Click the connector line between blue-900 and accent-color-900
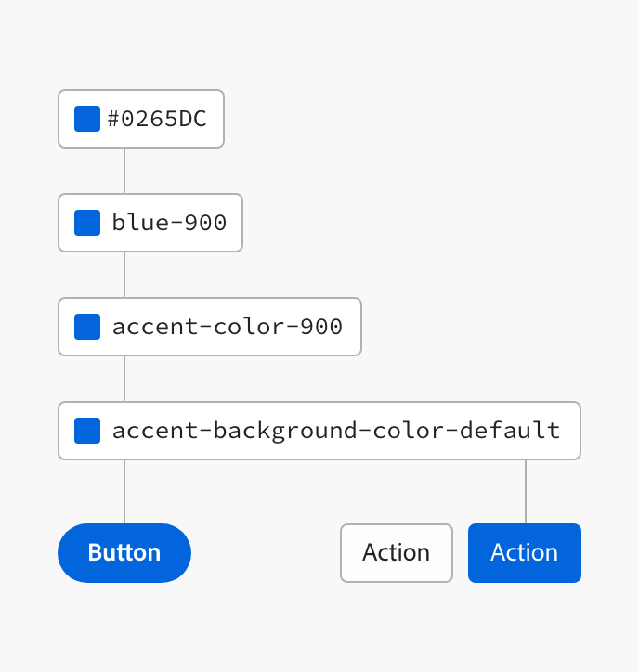The image size is (639, 672). [124, 275]
